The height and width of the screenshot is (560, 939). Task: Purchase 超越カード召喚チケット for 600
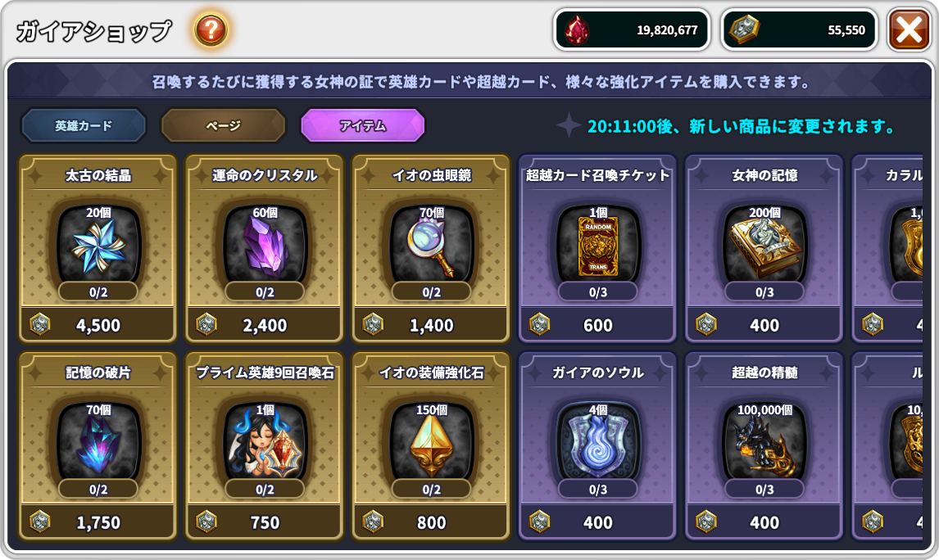pos(597,325)
